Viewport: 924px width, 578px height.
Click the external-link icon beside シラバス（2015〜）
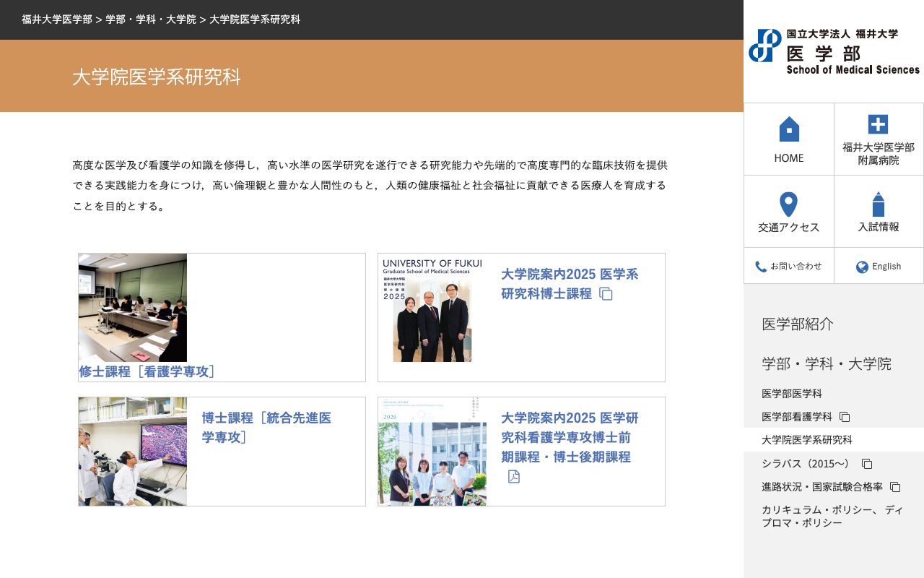(x=866, y=464)
